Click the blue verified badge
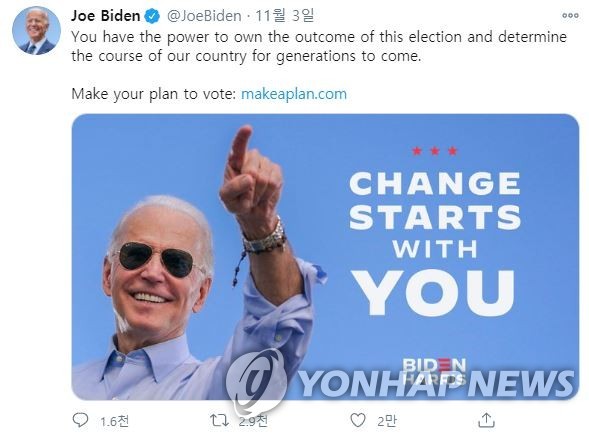589x434 pixels. (x=153, y=16)
